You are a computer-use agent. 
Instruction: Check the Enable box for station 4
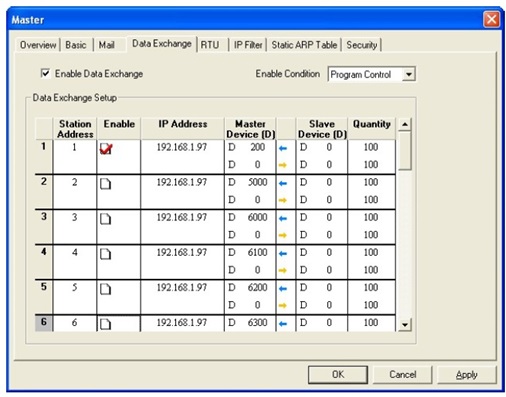pos(105,254)
